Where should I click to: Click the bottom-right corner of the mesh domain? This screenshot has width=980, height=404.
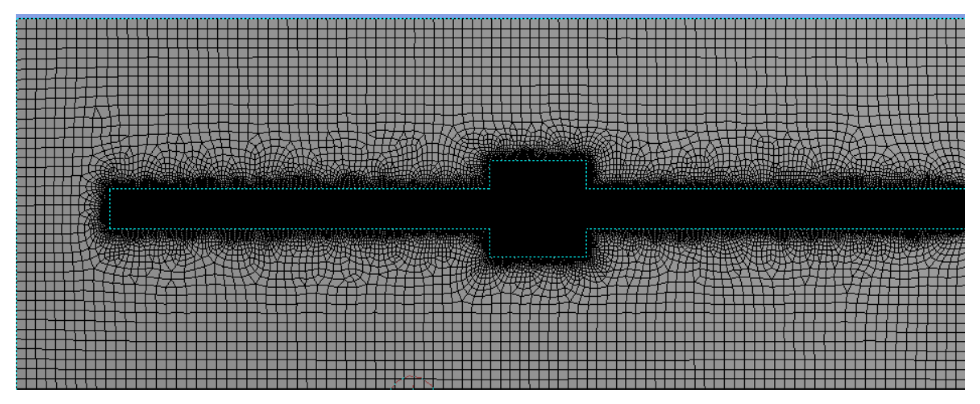(x=964, y=388)
